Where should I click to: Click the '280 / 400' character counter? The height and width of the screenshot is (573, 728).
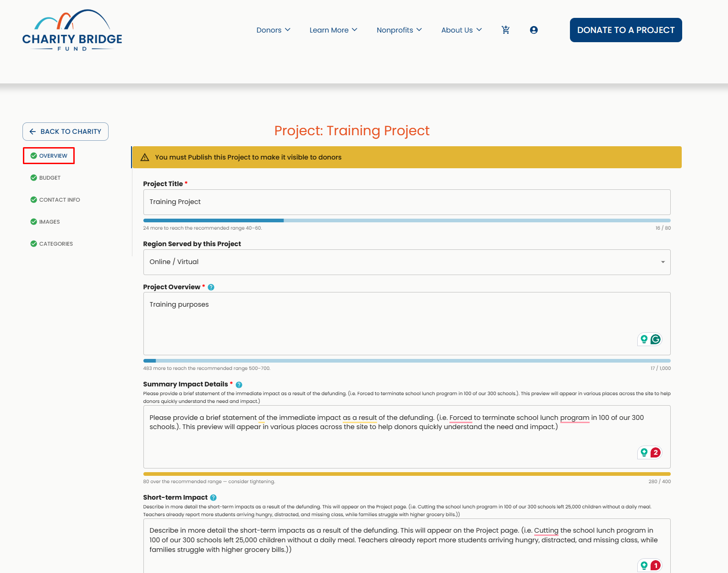(x=660, y=482)
